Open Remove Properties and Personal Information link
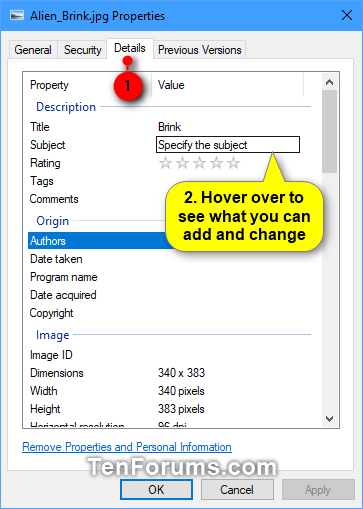The image size is (363, 509). pyautogui.click(x=127, y=447)
